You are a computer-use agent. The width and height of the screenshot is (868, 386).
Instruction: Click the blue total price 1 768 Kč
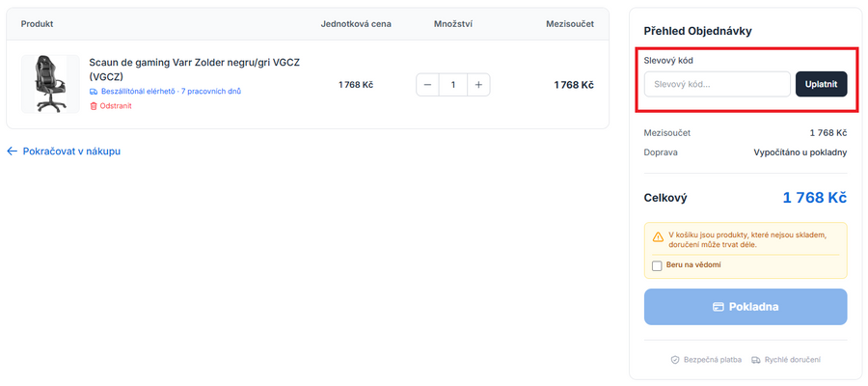click(x=814, y=198)
